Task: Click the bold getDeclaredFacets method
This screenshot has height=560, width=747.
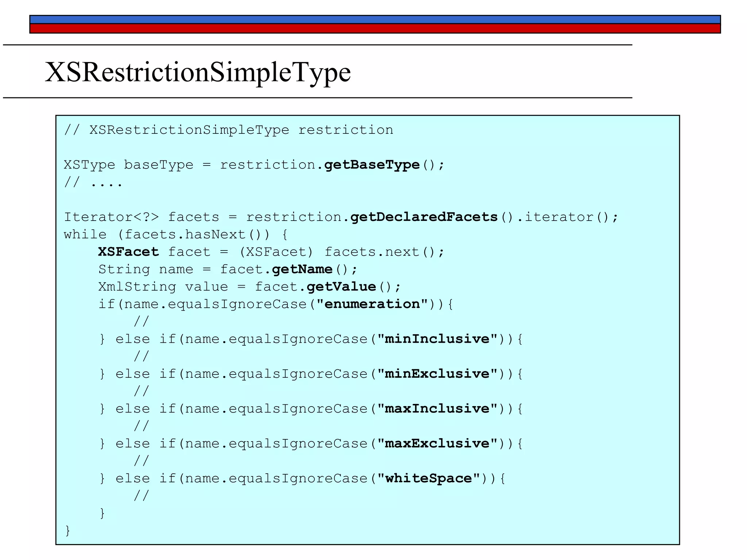Action: (x=424, y=217)
